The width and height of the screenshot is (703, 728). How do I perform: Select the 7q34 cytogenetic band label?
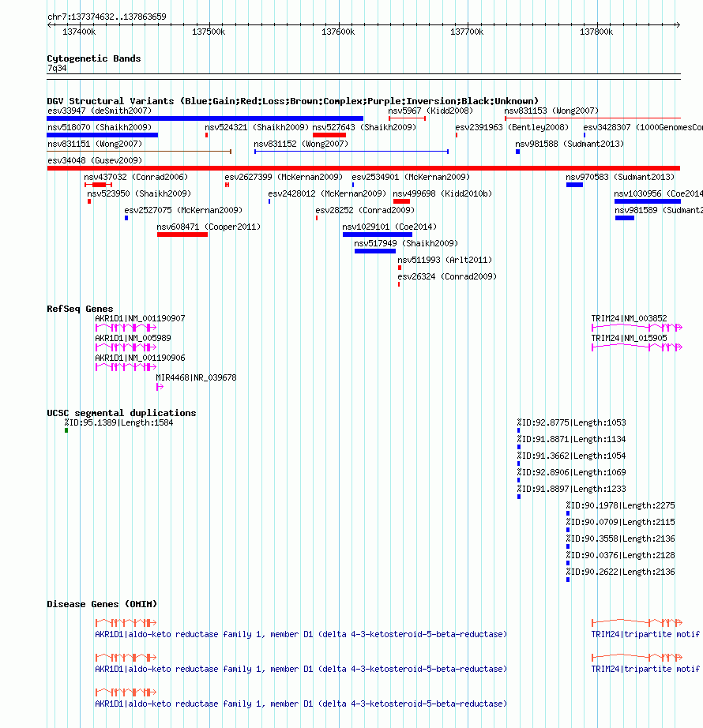point(57,68)
